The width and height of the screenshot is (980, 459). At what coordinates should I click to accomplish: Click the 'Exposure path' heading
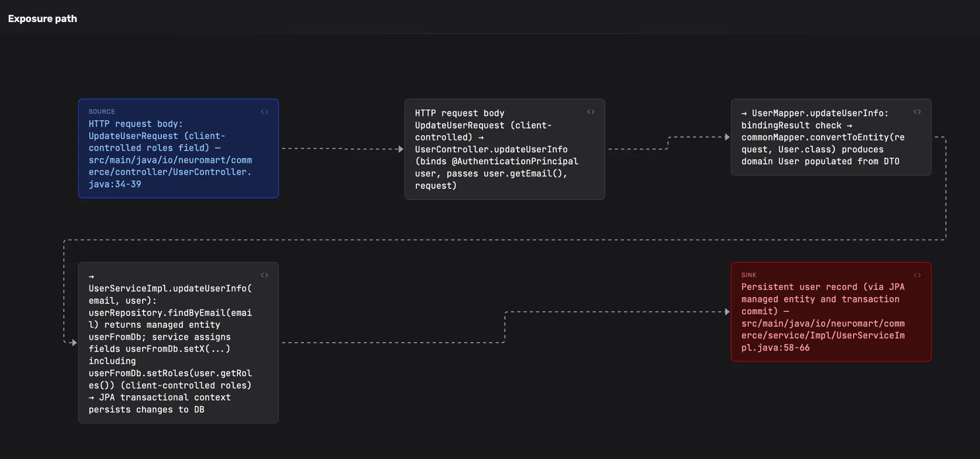click(x=43, y=19)
